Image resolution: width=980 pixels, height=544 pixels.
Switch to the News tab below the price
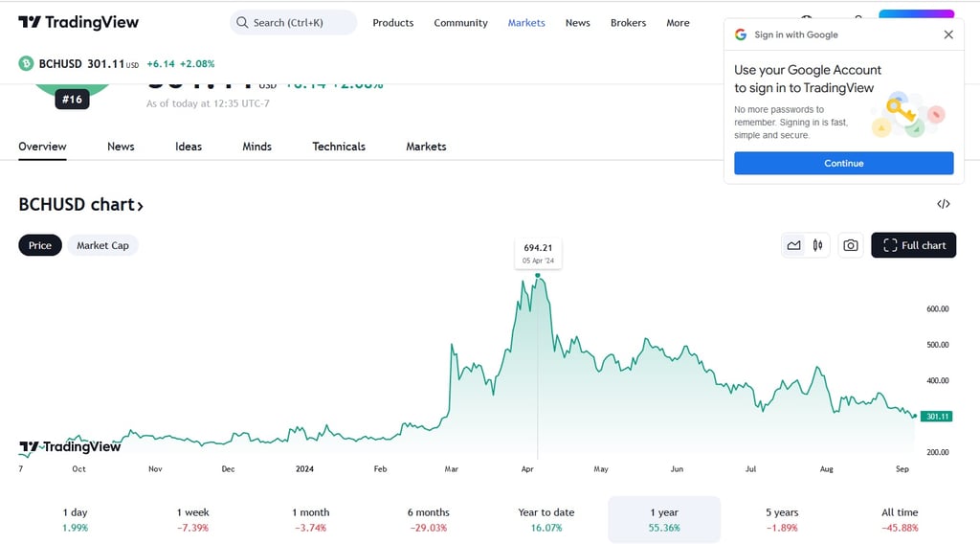click(x=121, y=147)
